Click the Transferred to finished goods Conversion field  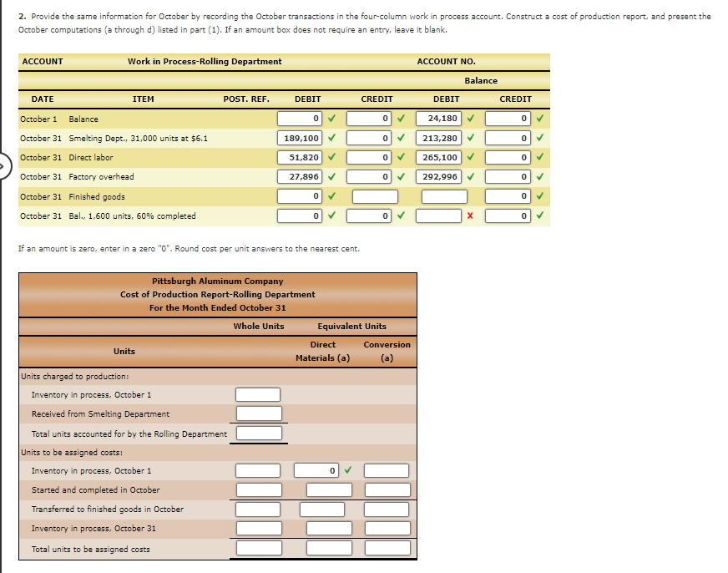coord(386,509)
